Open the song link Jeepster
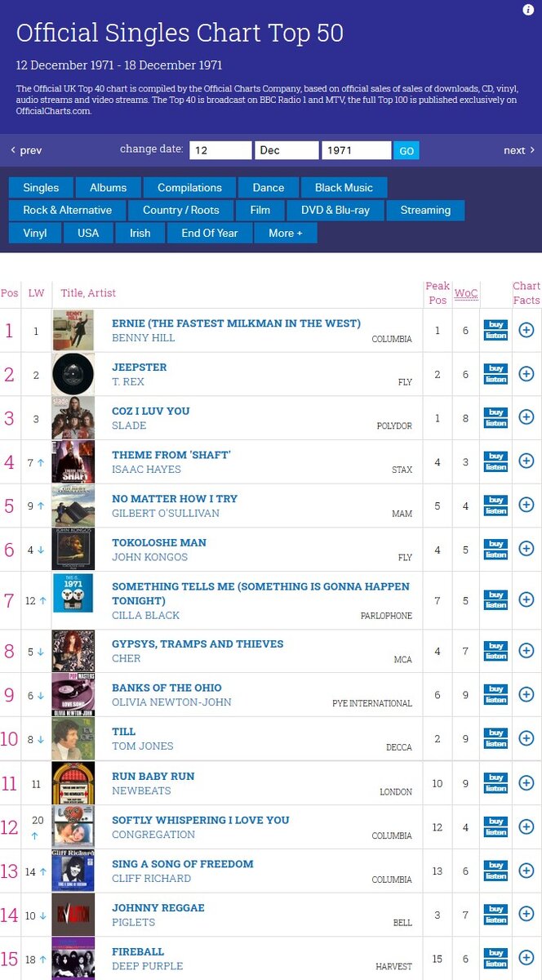542x980 pixels. tap(139, 367)
